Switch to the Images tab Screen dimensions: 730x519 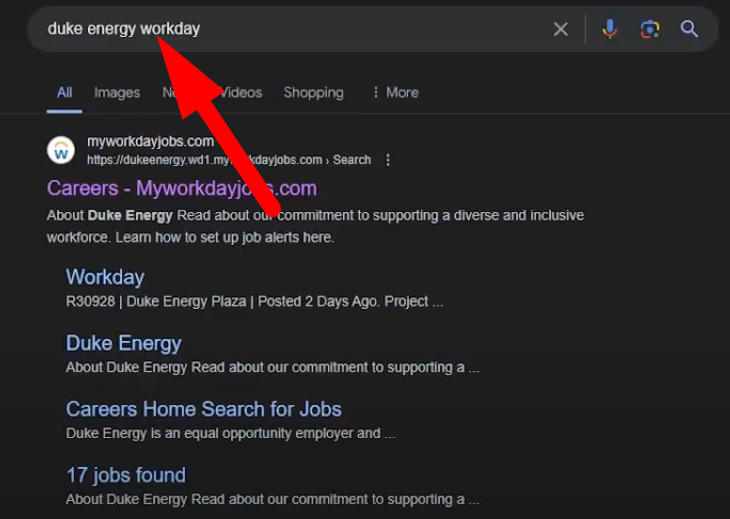pos(117,92)
